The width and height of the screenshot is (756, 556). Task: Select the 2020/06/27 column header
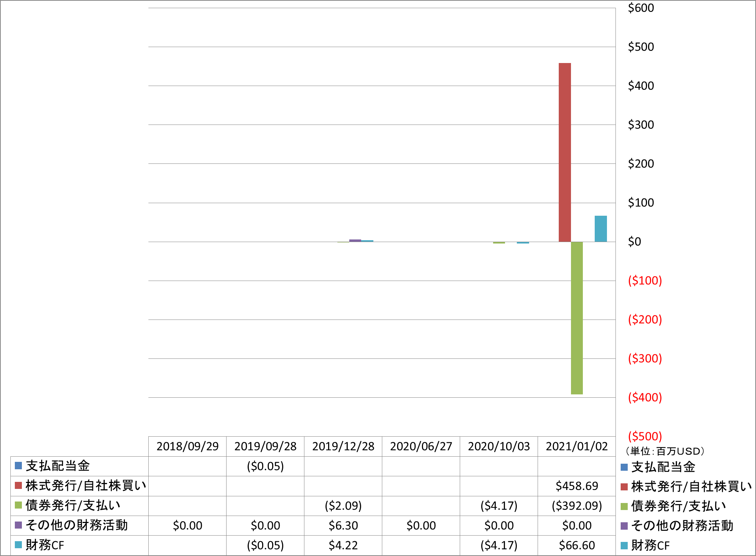click(x=421, y=446)
